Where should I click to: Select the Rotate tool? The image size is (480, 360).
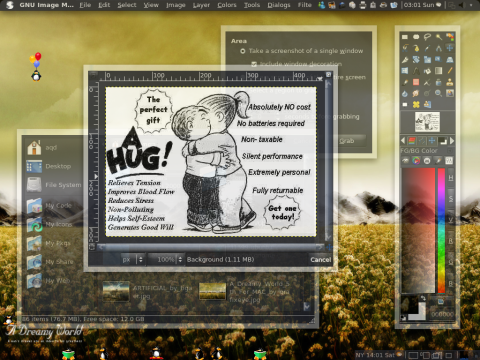pyautogui.click(x=416, y=60)
